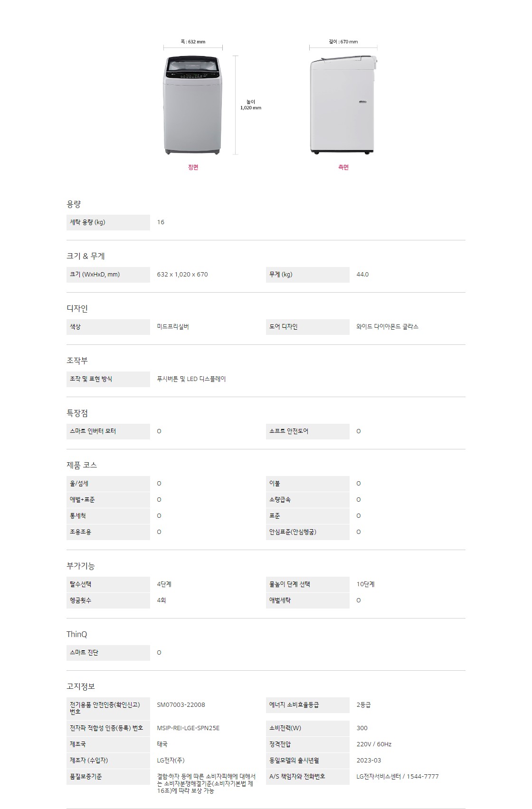Click the 깊이 : 670 mm depth dimension

pyautogui.click(x=343, y=42)
